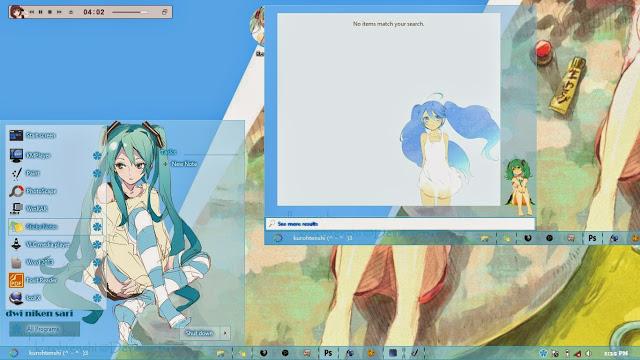Expand the WinRAR jump list arrow
Viewport: 640px width, 360px height.
coord(97,209)
